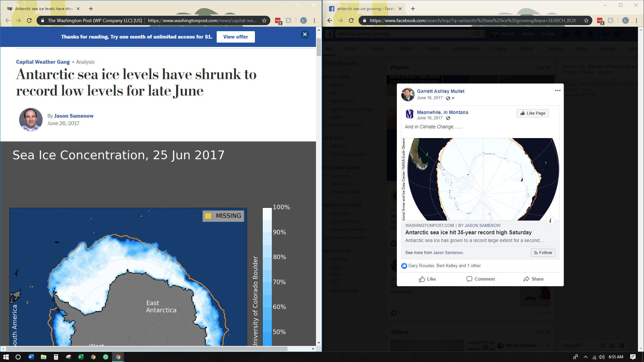The width and height of the screenshot is (644, 362).
Task: Open Calculator from the taskbar
Action: click(56, 357)
